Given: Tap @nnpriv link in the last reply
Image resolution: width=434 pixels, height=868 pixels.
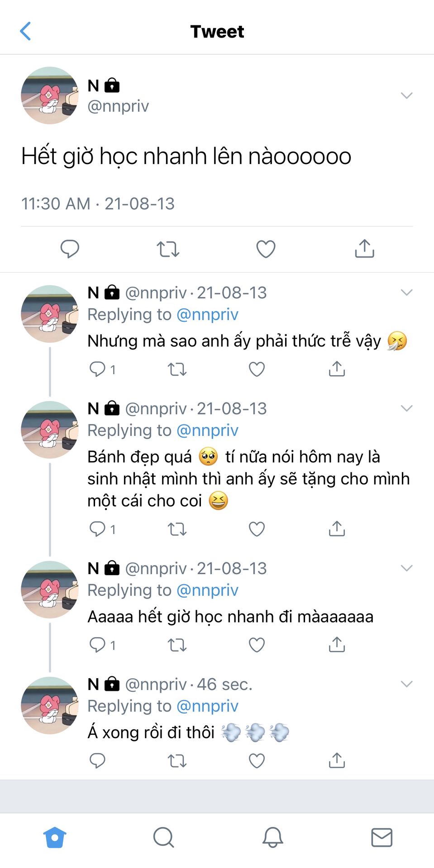Looking at the screenshot, I should point(207,706).
